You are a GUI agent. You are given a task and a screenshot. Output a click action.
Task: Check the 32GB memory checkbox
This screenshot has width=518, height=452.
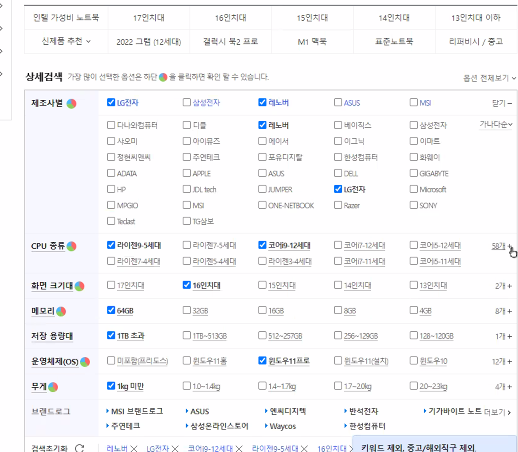(187, 310)
